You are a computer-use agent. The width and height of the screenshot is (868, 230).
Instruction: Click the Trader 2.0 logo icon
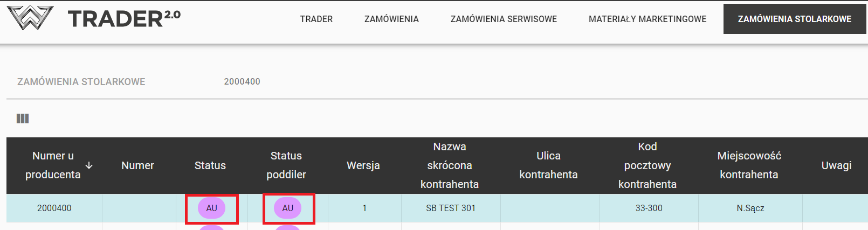[x=30, y=18]
